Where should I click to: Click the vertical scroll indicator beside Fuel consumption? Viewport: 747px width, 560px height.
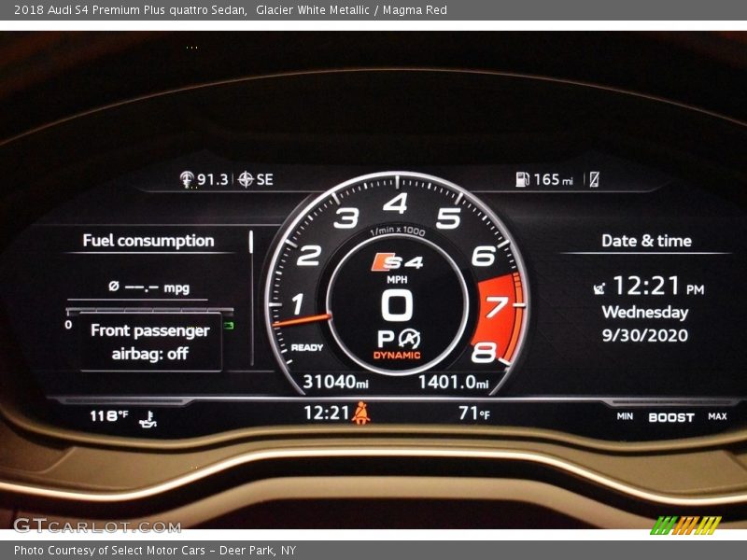click(250, 242)
